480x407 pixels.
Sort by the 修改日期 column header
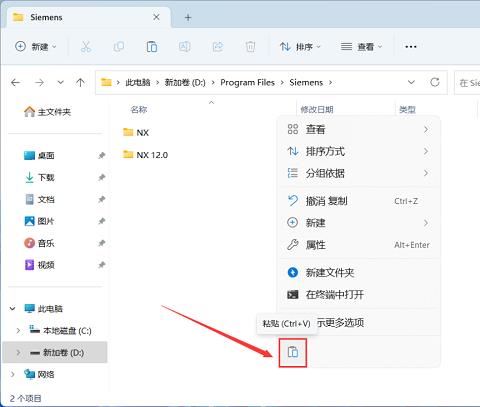click(x=317, y=110)
